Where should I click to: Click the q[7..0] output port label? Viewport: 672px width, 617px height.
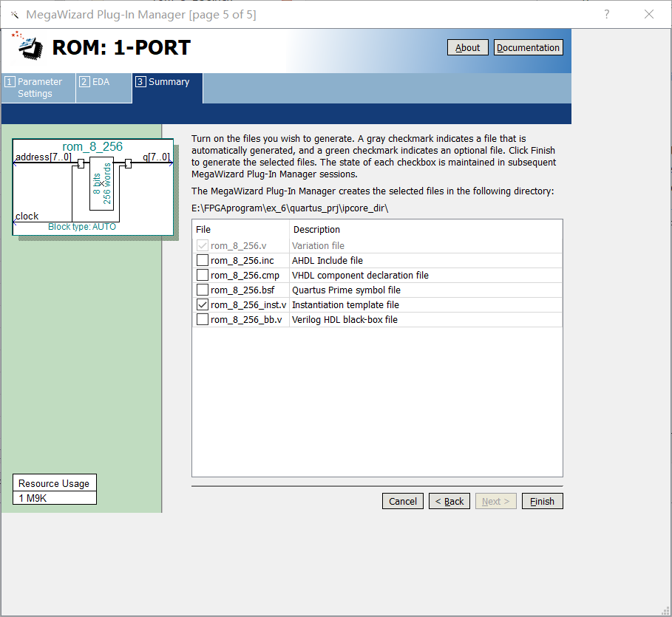coord(156,157)
